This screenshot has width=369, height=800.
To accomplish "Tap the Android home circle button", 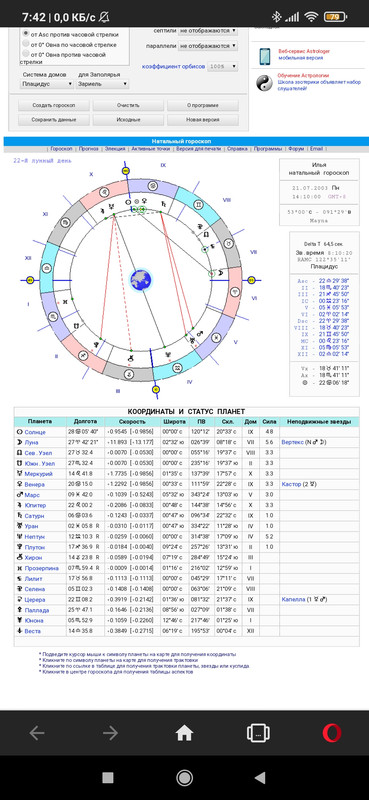I will point(184,778).
